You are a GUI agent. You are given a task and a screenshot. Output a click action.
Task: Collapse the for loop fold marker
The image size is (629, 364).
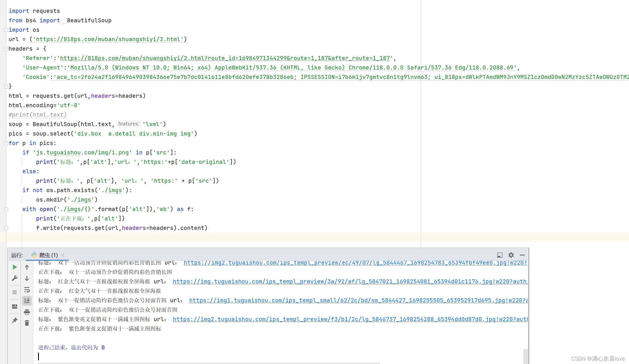(6, 143)
